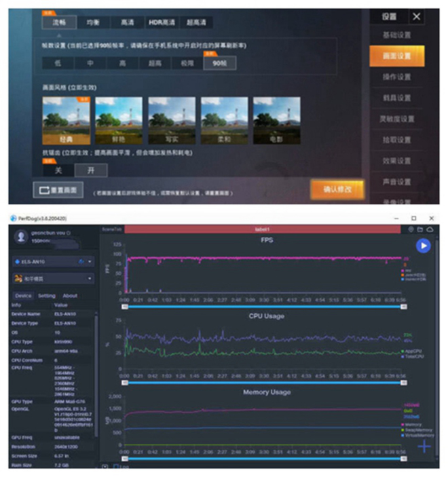
Task: Click the blue plus icon to add chart
Action: click(x=424, y=446)
